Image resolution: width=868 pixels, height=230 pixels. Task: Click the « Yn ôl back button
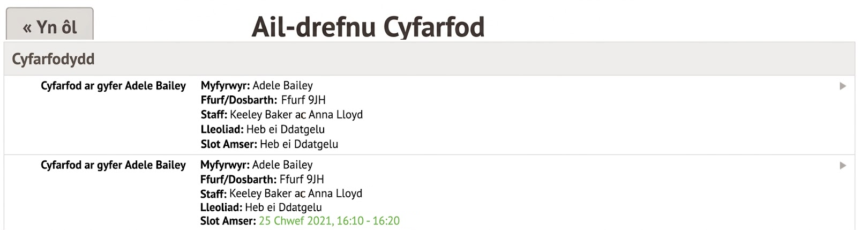pyautogui.click(x=50, y=27)
